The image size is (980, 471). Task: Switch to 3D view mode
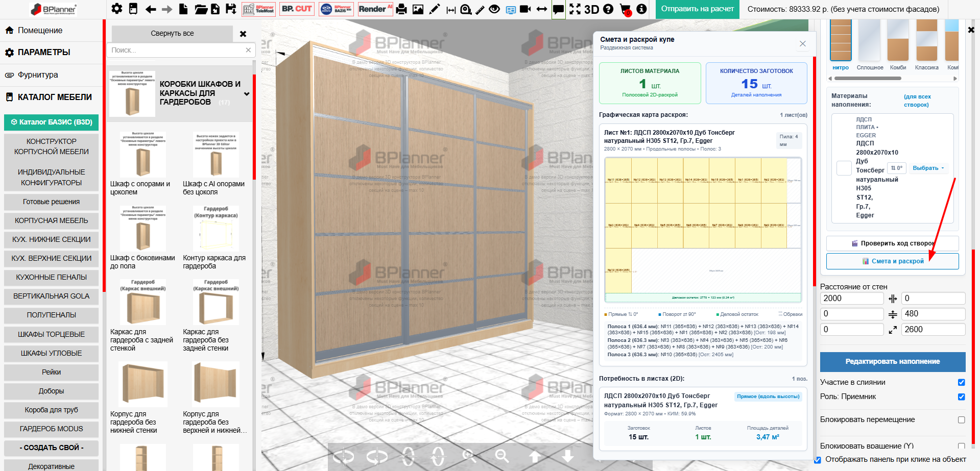pyautogui.click(x=591, y=9)
